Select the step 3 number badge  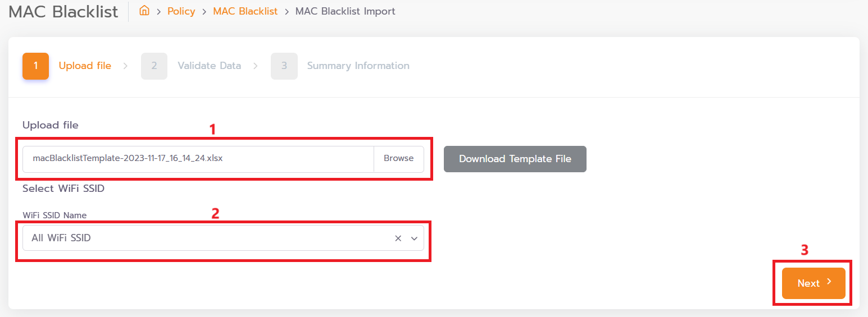[x=284, y=66]
